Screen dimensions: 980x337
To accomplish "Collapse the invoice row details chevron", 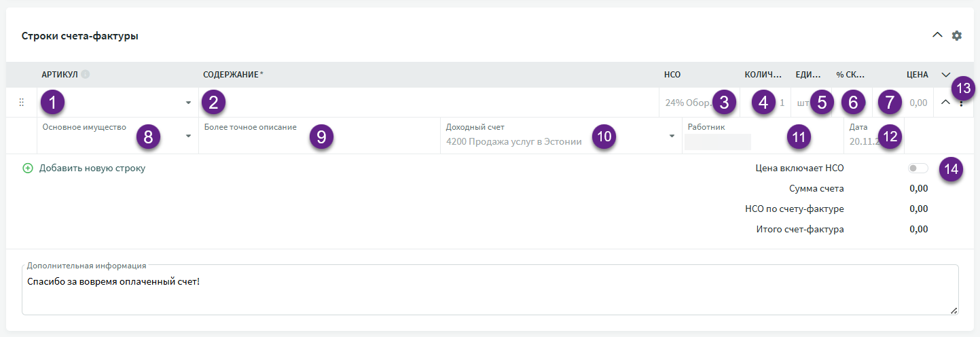I will 946,103.
